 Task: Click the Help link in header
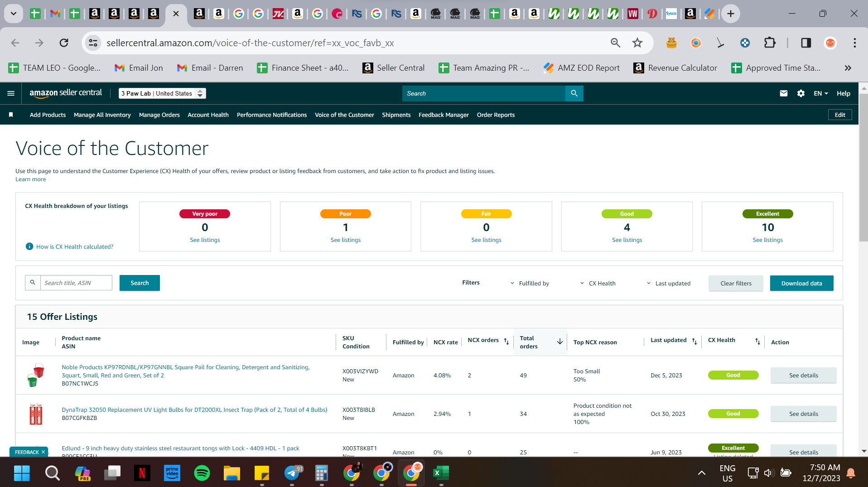[843, 93]
